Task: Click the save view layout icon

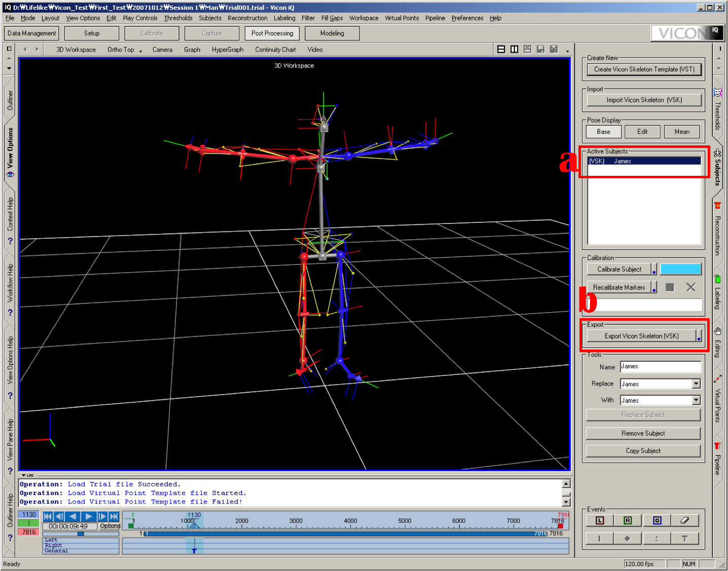Action: (540, 49)
